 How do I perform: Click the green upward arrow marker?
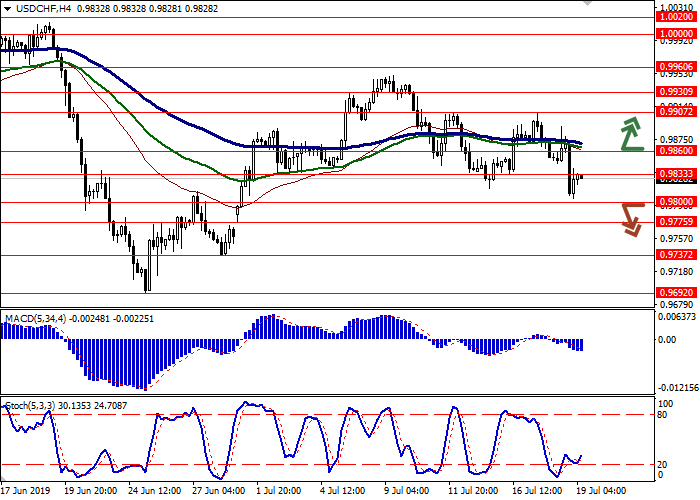631,134
